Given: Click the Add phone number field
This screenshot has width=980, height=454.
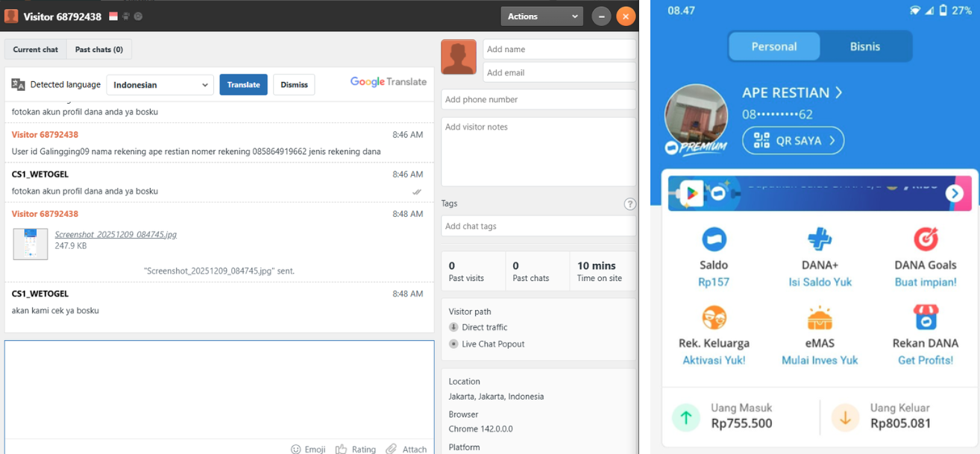Looking at the screenshot, I should tap(538, 99).
